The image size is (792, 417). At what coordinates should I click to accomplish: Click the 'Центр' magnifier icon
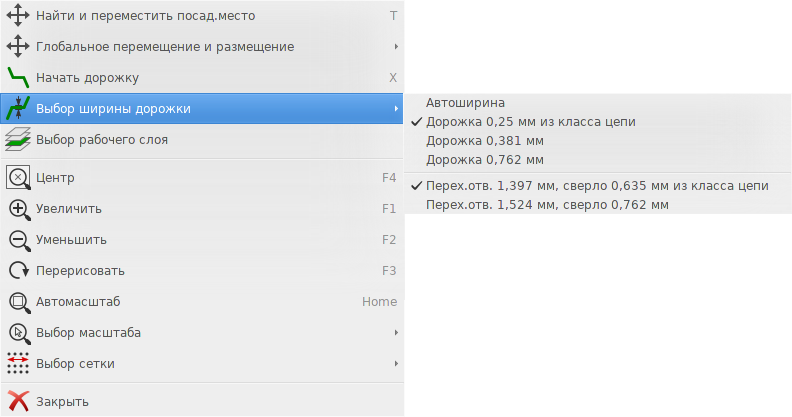(18, 178)
